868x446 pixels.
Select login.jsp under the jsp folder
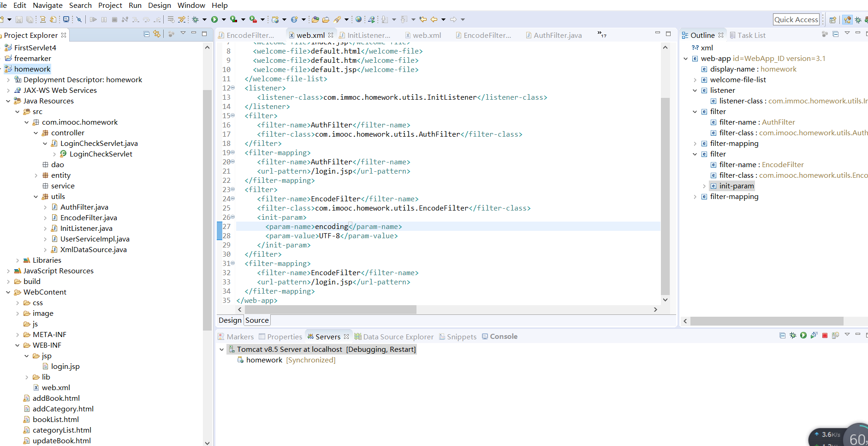(x=65, y=366)
